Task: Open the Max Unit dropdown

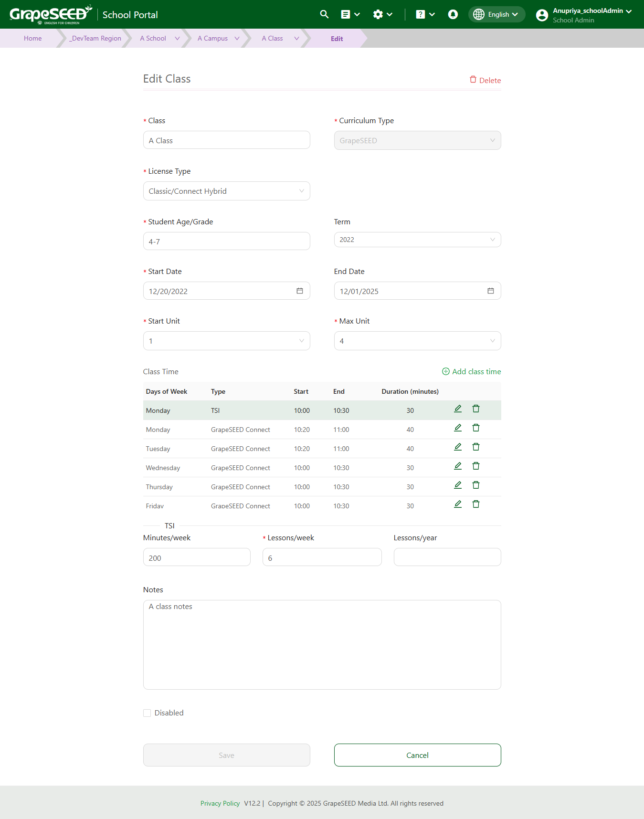Action: [418, 341]
